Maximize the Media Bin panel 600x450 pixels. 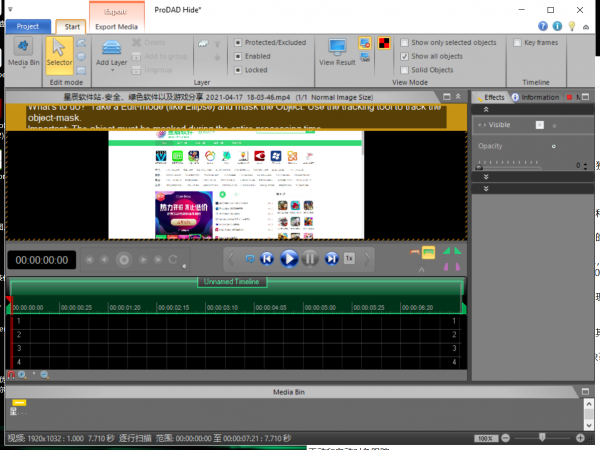(x=585, y=391)
